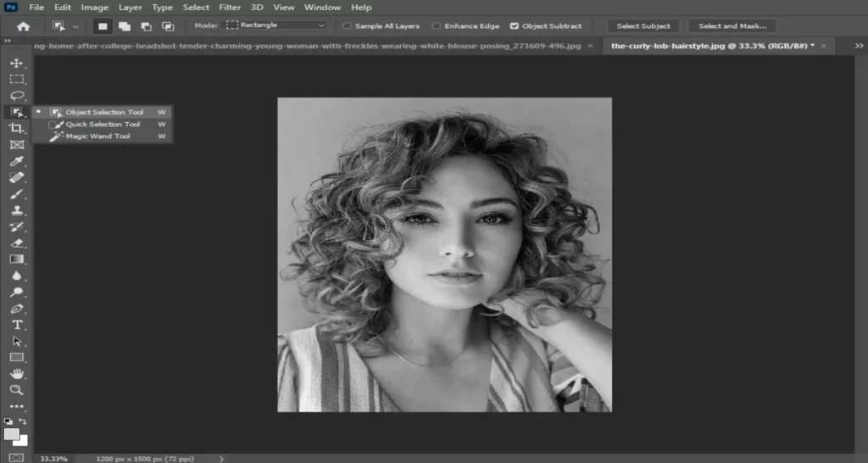Select the Rectangle shape tool
This screenshot has width=868, height=463.
tap(17, 358)
